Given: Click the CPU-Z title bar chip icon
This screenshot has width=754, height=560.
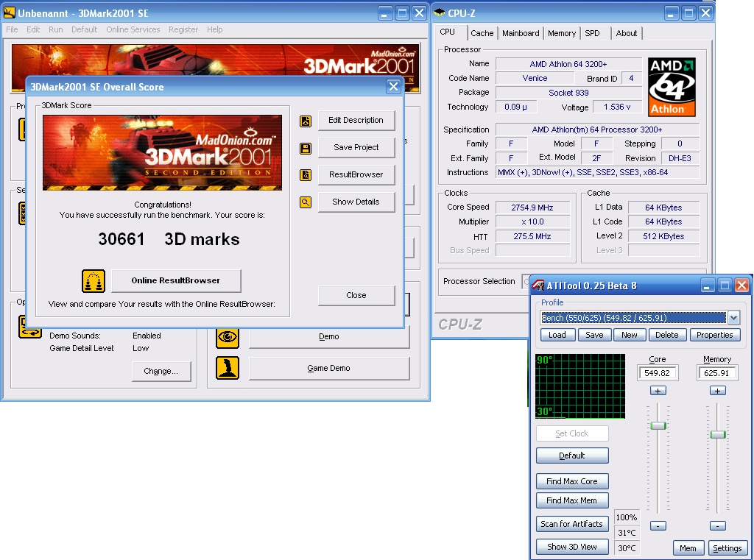Looking at the screenshot, I should [439, 13].
